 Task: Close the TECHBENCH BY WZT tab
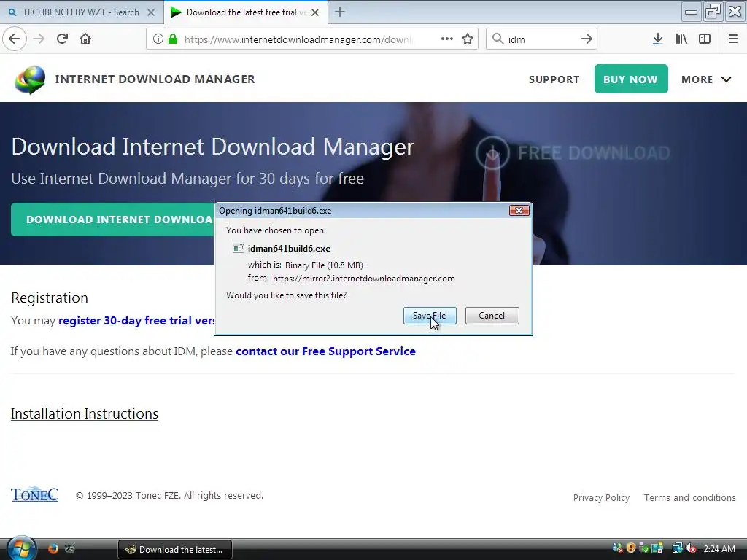[x=151, y=12]
